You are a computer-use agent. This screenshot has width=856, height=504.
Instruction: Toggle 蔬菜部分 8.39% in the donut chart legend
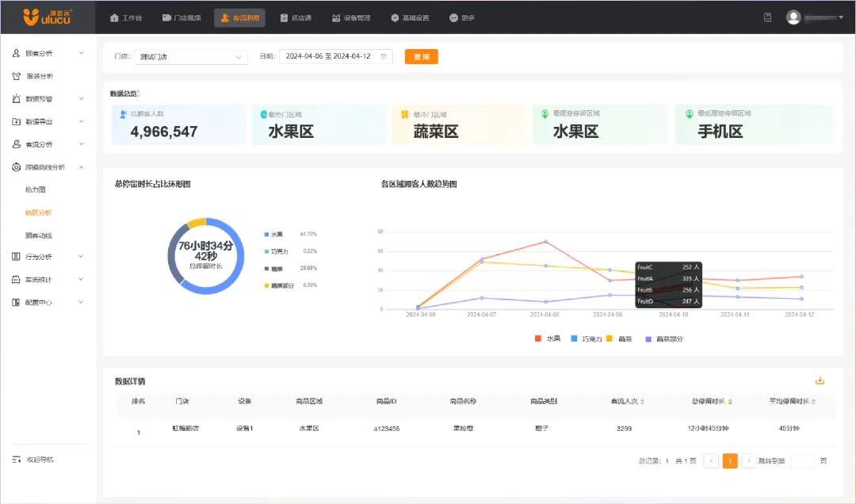point(290,285)
